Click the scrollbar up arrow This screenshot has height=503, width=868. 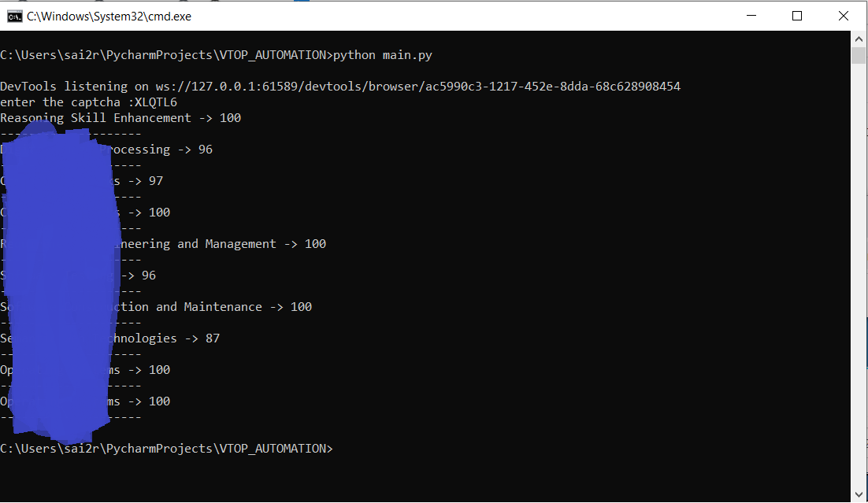858,37
